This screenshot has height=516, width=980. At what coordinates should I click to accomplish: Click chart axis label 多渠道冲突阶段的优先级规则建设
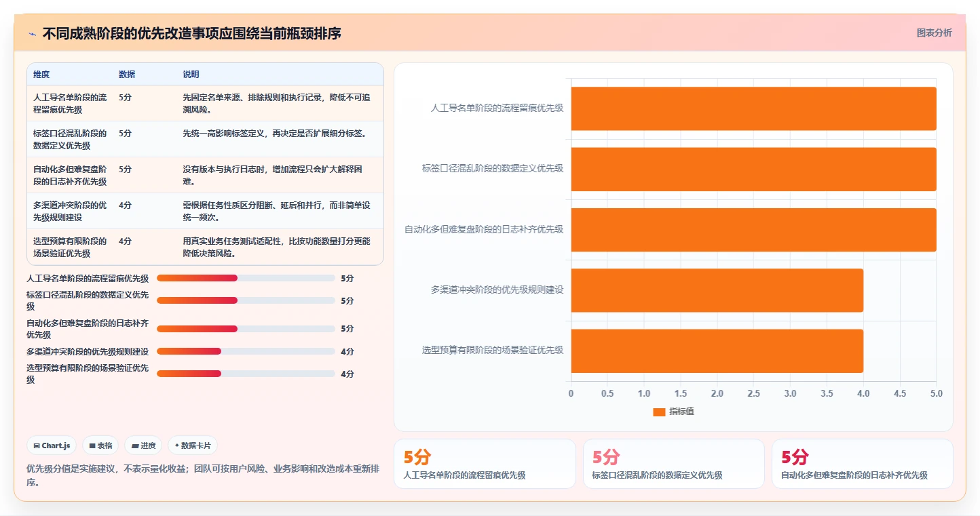tap(497, 290)
